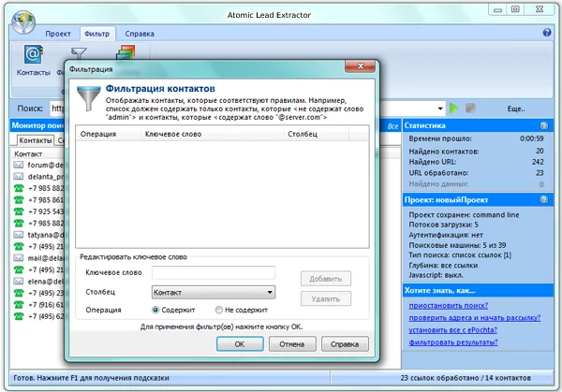562x392 pixels.
Task: Click the envelope icon beside forum@ contact
Action: click(x=19, y=165)
